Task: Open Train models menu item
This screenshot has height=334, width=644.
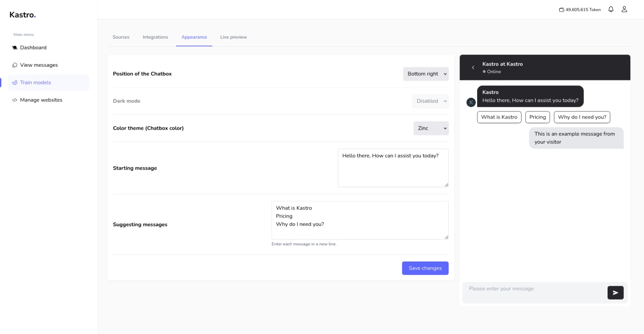Action: coord(48,83)
